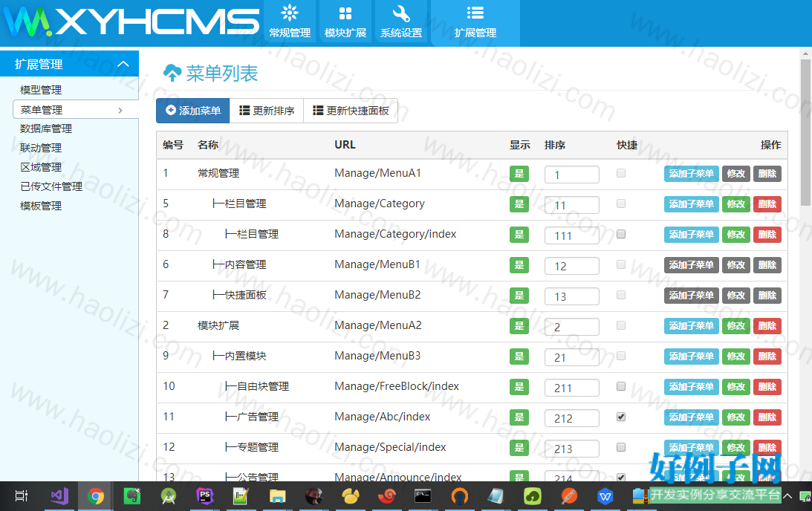812x511 pixels.
Task: Open 模板管理 in sidebar
Action: tap(41, 206)
